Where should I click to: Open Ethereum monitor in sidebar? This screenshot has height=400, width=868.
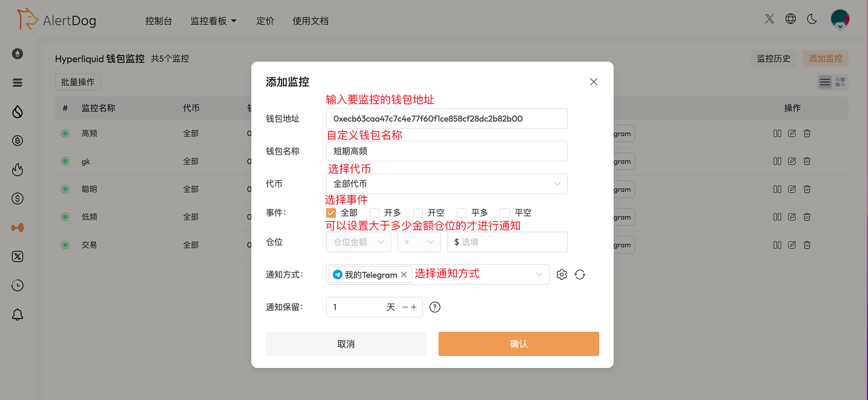pyautogui.click(x=18, y=54)
